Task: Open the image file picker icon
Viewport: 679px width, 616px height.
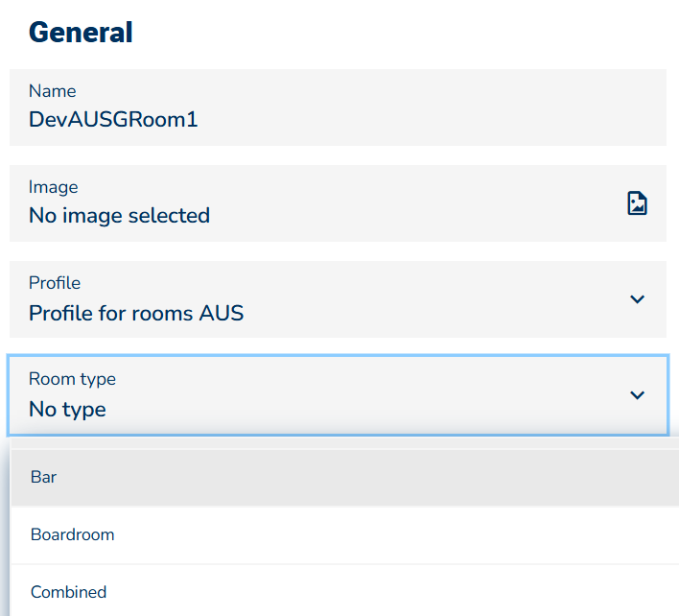Action: pos(637,203)
